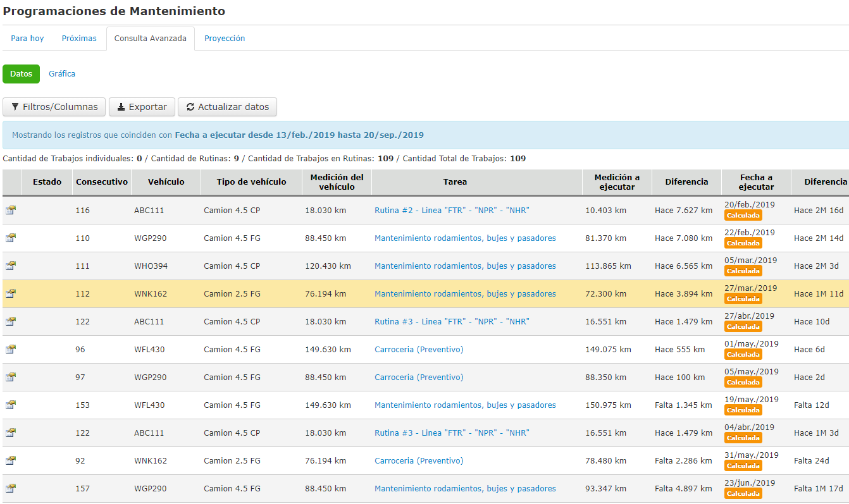
Task: Open the Próximas tab
Action: pyautogui.click(x=79, y=39)
